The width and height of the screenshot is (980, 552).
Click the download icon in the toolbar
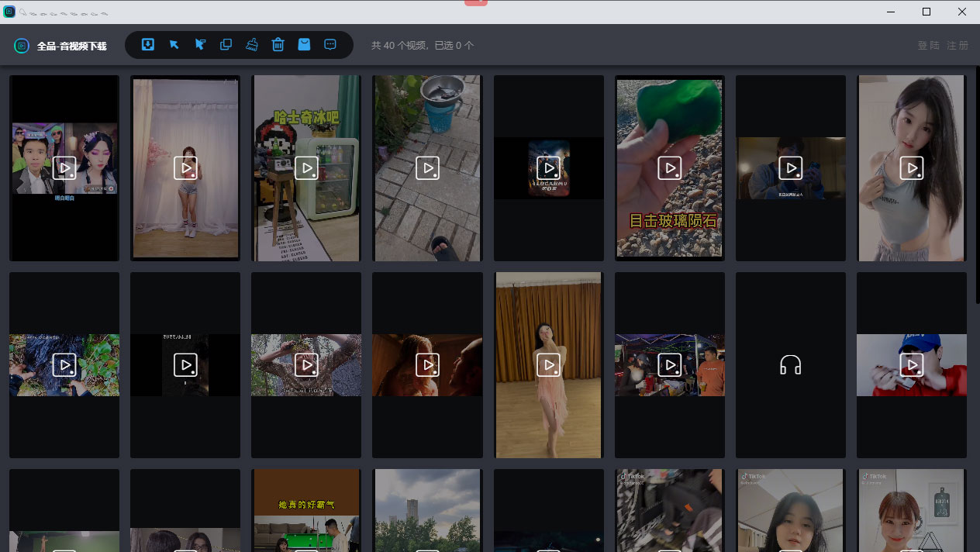tap(148, 45)
